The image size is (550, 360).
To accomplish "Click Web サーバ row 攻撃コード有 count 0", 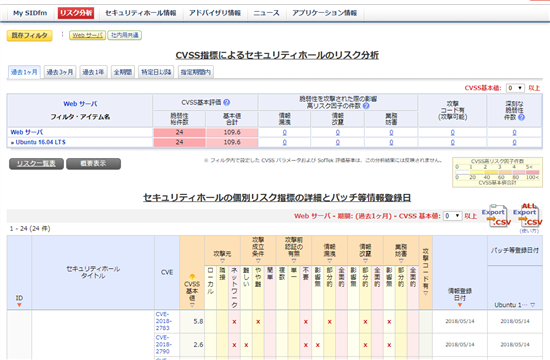I will (452, 133).
